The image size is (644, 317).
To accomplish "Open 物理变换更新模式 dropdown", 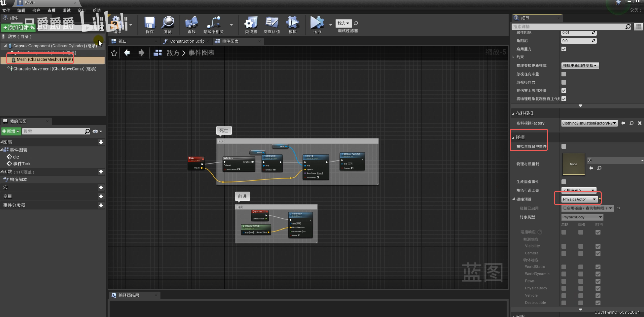I will coord(580,66).
